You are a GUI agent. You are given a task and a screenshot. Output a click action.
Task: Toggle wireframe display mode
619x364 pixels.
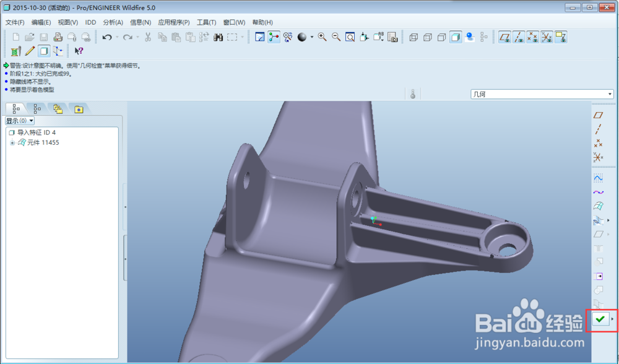click(x=413, y=37)
